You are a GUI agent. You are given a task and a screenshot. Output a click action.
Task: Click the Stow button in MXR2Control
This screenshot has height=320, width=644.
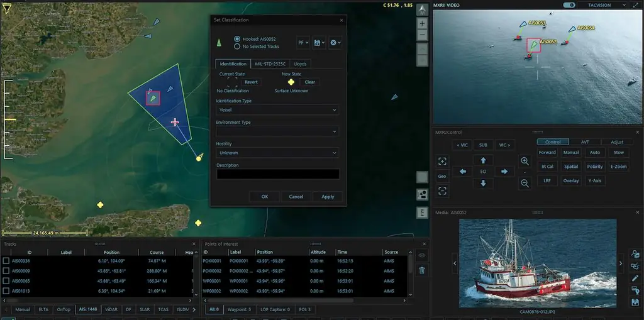pyautogui.click(x=619, y=152)
